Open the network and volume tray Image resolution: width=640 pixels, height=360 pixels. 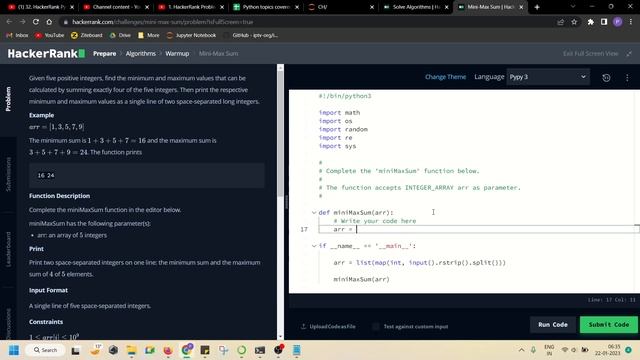[x=575, y=350]
